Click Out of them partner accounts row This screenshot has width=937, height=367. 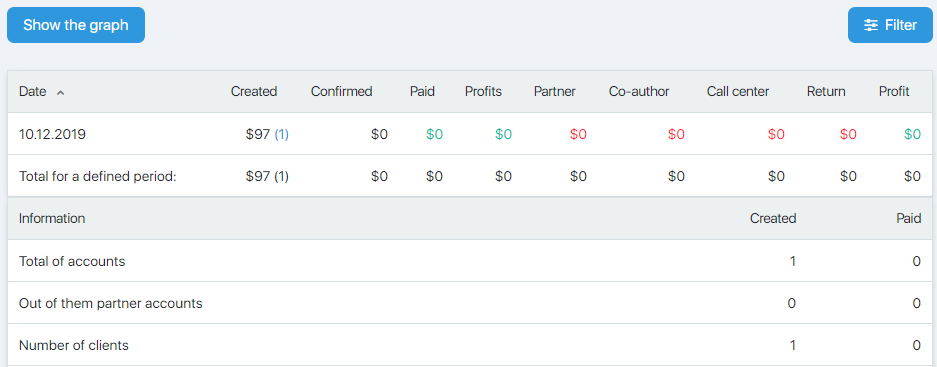coord(470,303)
